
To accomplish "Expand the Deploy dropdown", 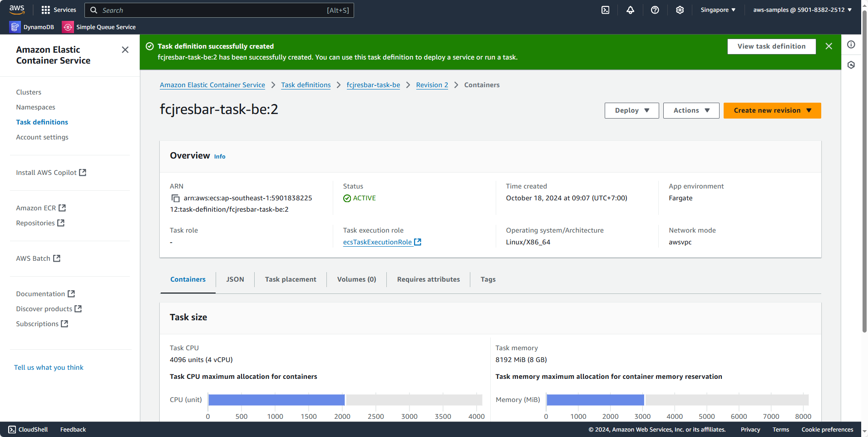I will pyautogui.click(x=631, y=111).
